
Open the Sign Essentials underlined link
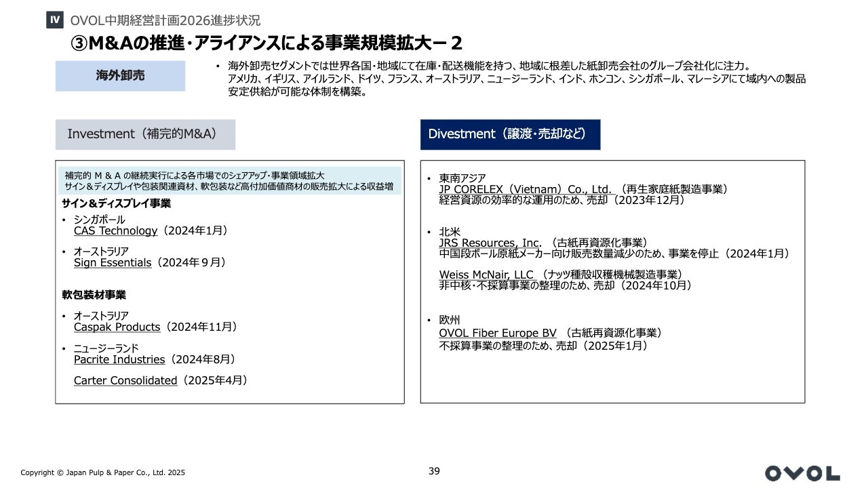click(x=113, y=263)
